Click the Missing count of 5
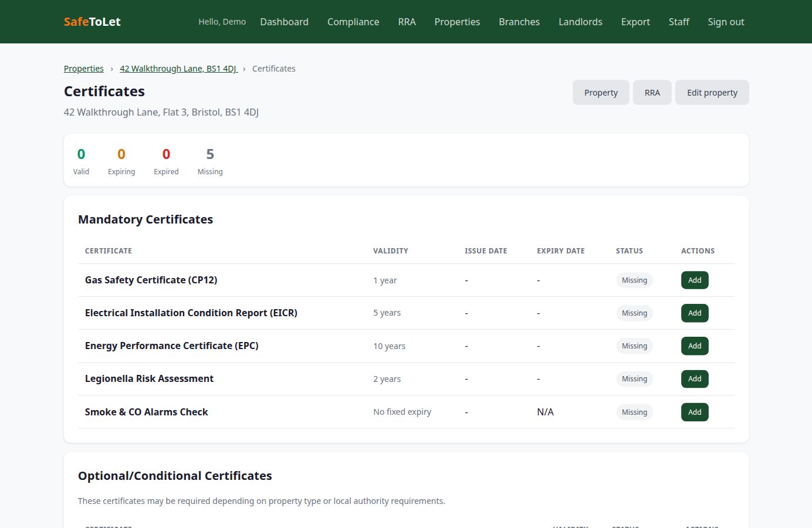Image resolution: width=812 pixels, height=528 pixels. (x=210, y=154)
